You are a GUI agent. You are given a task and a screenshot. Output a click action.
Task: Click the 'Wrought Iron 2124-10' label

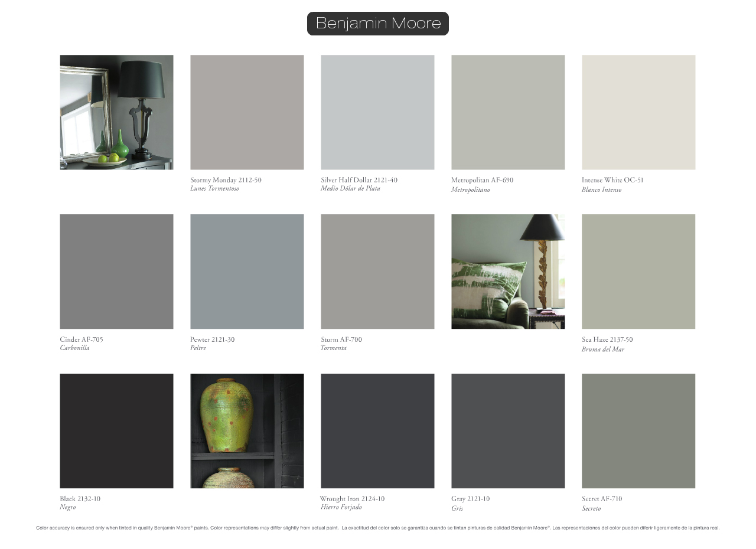[352, 499]
